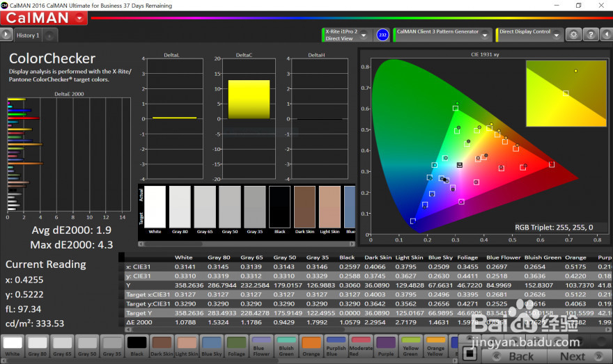Image resolution: width=613 pixels, height=364 pixels.
Task: Advance to the next step with Next
Action: (579, 356)
